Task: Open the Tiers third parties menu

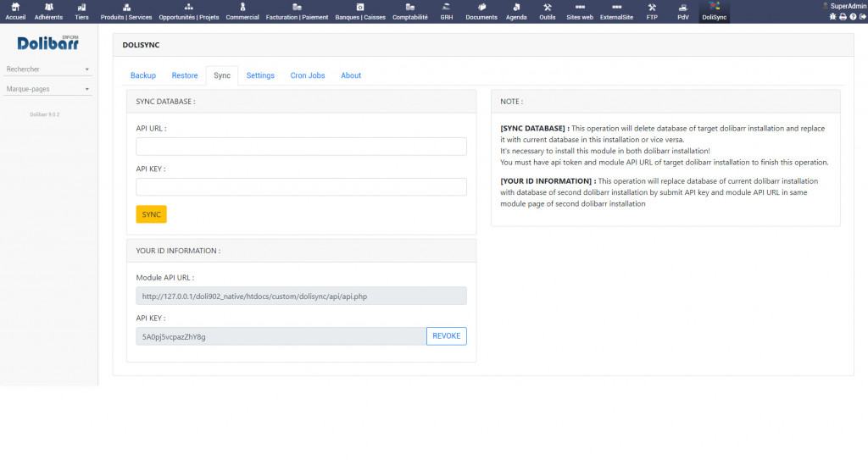Action: (x=82, y=12)
